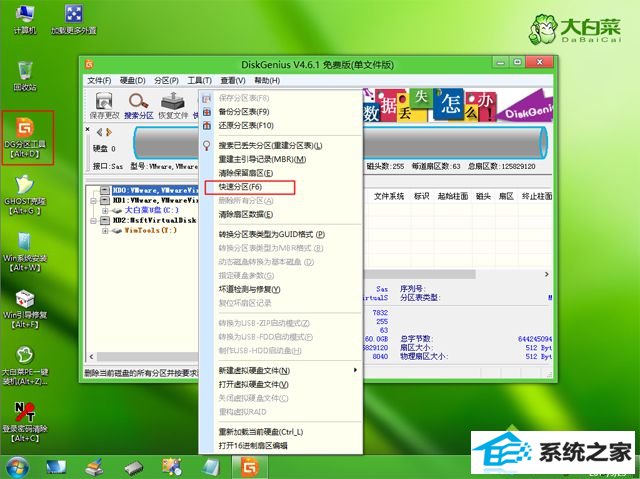Click the 文件系统 column header
The image size is (640, 479).
click(389, 196)
